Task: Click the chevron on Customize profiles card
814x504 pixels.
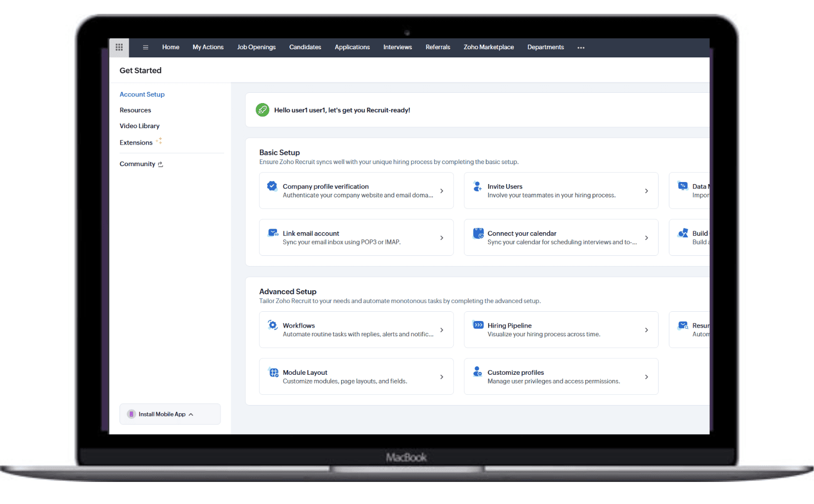Action: pos(646,377)
